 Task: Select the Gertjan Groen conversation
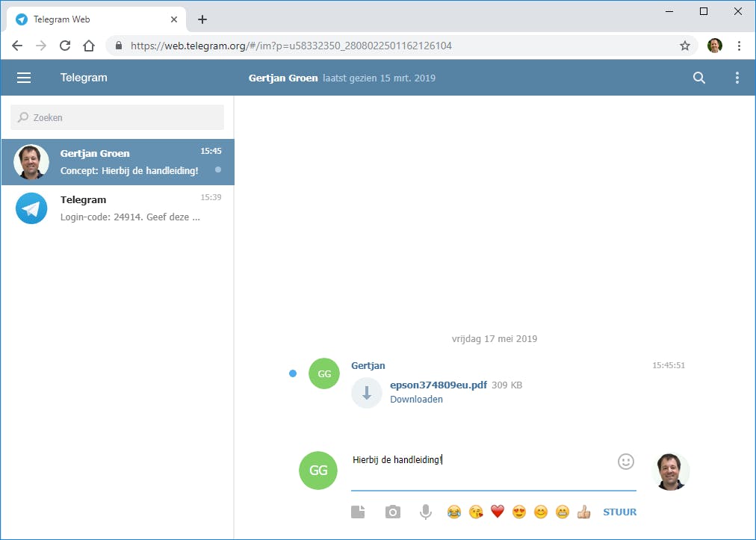[x=117, y=162]
